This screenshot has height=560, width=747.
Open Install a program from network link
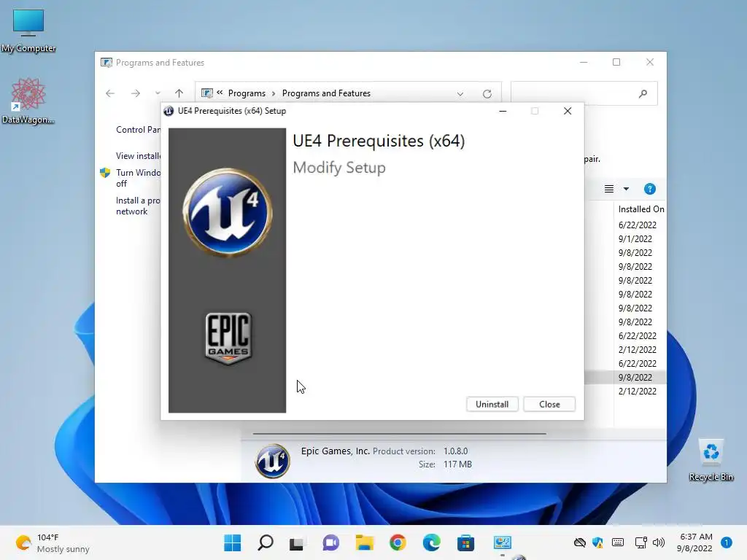pyautogui.click(x=138, y=206)
